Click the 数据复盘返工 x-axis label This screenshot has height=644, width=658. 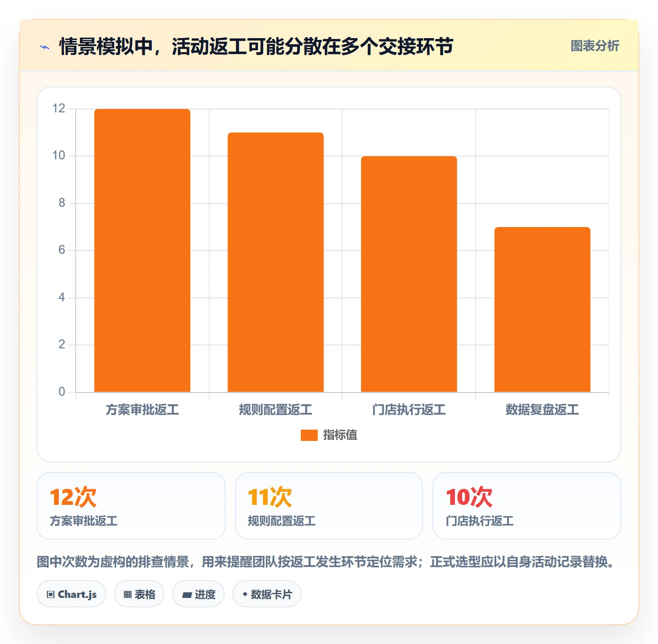click(x=542, y=410)
